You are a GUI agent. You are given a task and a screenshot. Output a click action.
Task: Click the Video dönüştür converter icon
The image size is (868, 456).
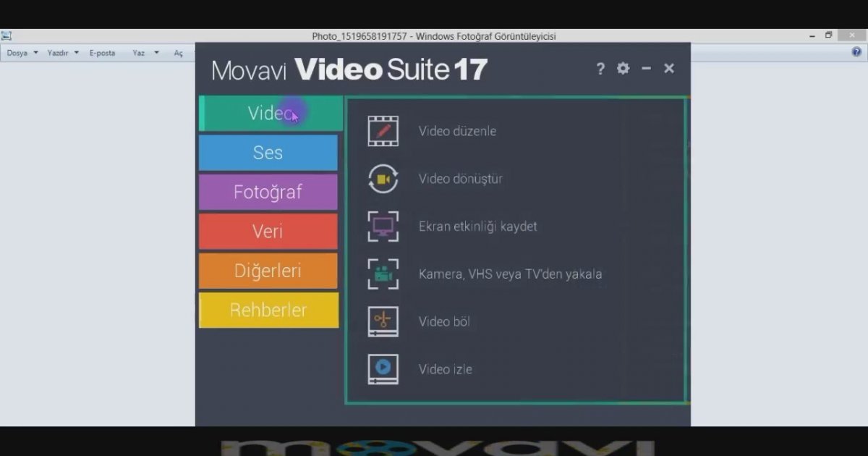click(383, 179)
